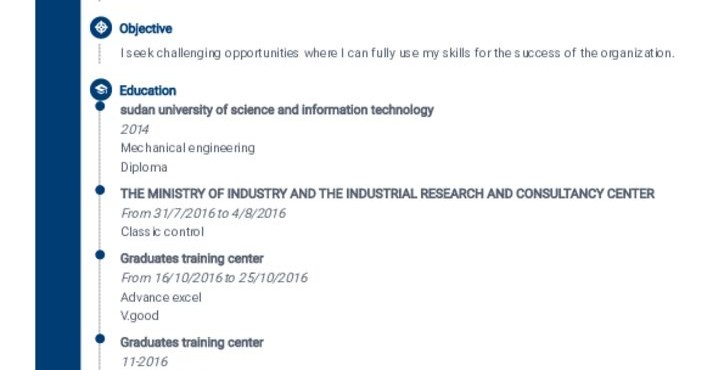
Task: Click the V.good grade text
Action: click(x=140, y=315)
